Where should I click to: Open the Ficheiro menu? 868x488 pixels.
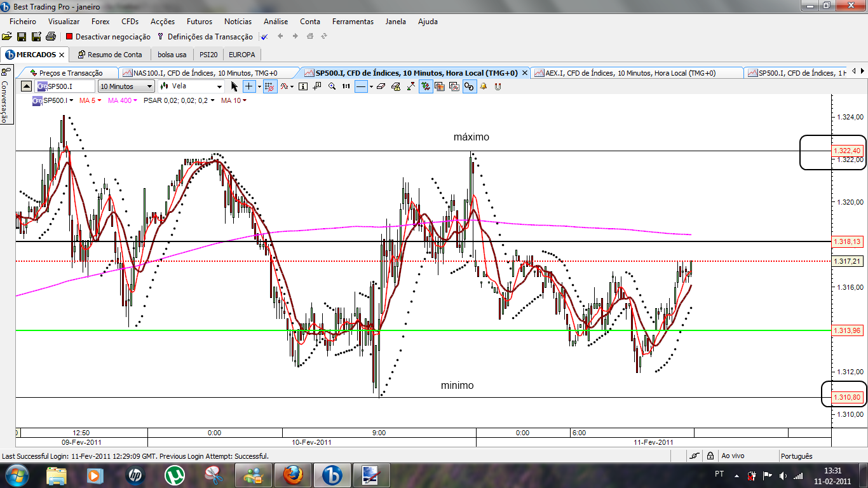22,21
